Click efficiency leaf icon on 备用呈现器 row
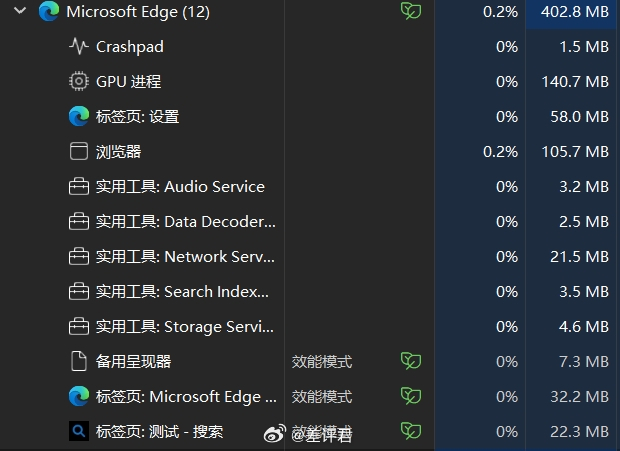Image resolution: width=620 pixels, height=451 pixels. (411, 361)
